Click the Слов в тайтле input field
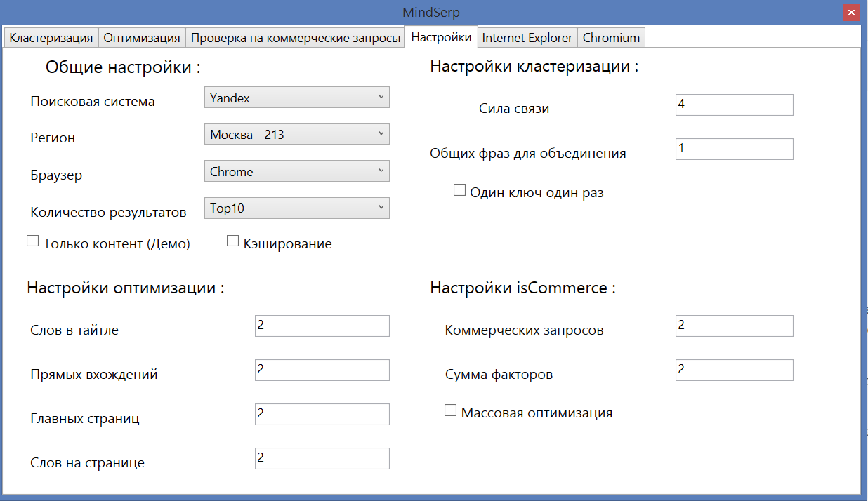The image size is (868, 501). [322, 326]
